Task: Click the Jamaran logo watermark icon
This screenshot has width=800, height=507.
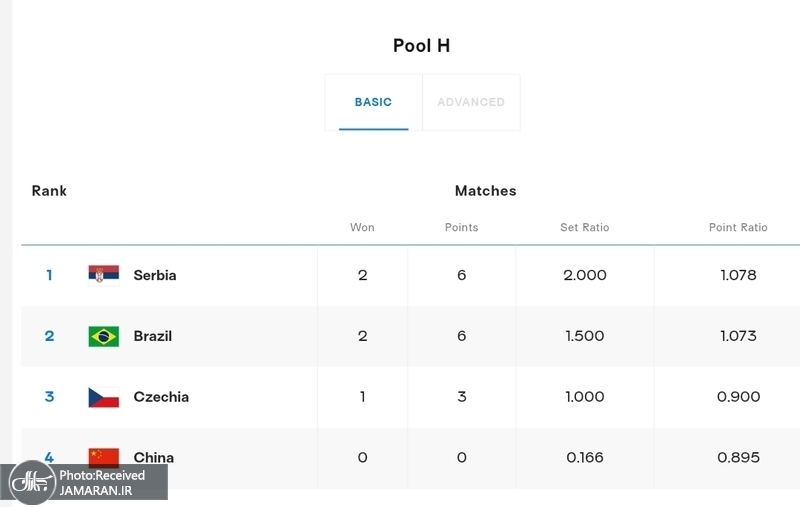Action: pyautogui.click(x=30, y=482)
